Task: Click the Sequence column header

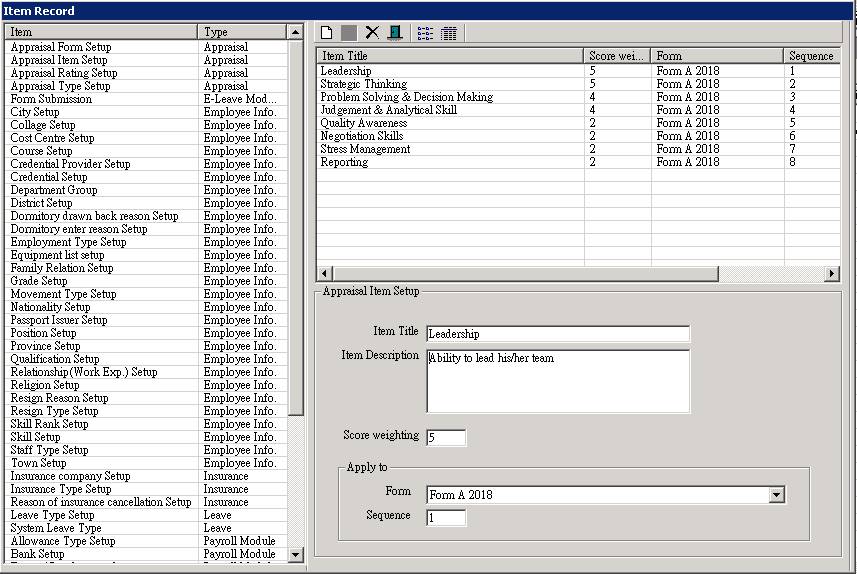Action: 812,56
